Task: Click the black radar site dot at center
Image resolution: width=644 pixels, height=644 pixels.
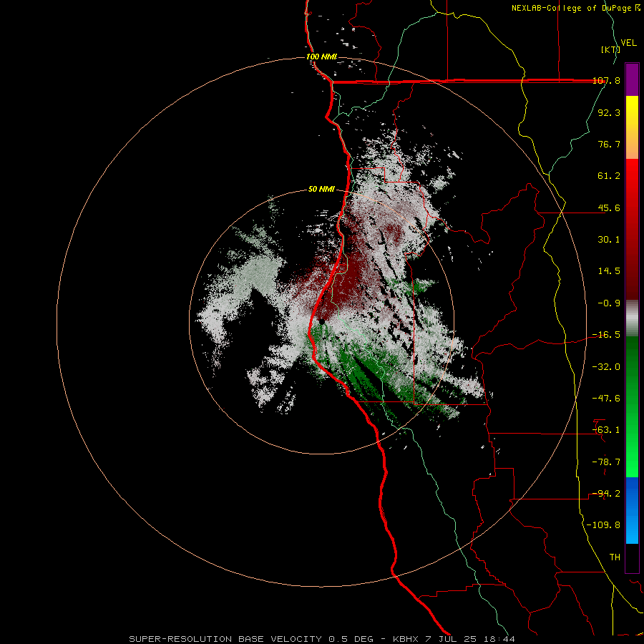Action: 322,322
